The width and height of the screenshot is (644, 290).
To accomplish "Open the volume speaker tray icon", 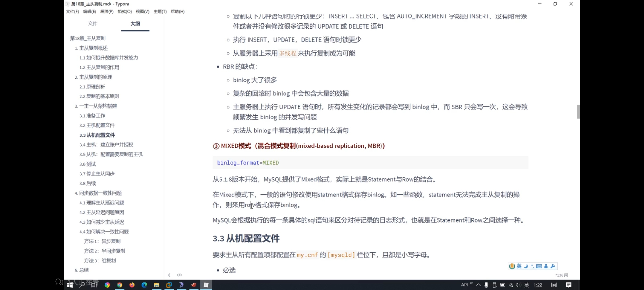I will click(x=518, y=285).
